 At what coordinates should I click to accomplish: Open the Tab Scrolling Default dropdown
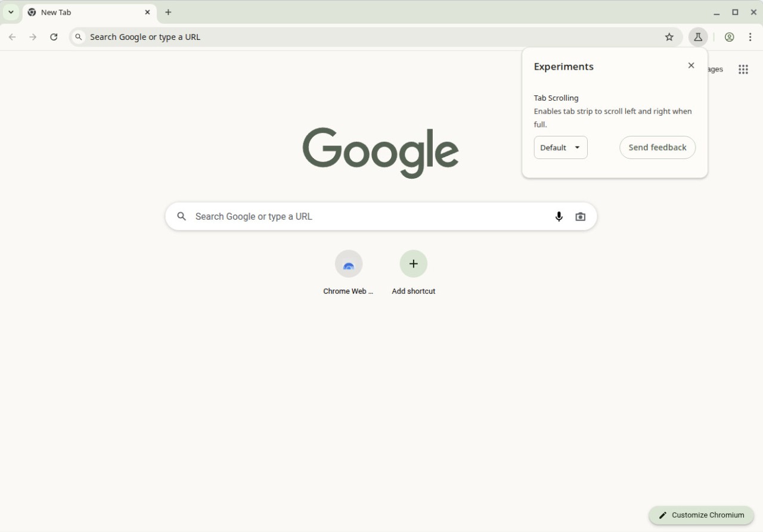tap(560, 147)
